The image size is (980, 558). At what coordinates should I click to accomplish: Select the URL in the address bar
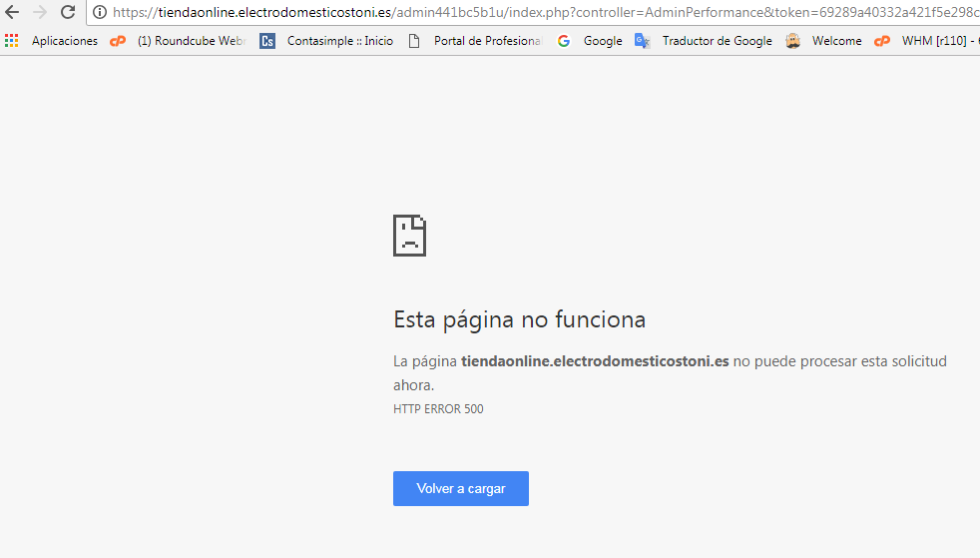(546, 12)
